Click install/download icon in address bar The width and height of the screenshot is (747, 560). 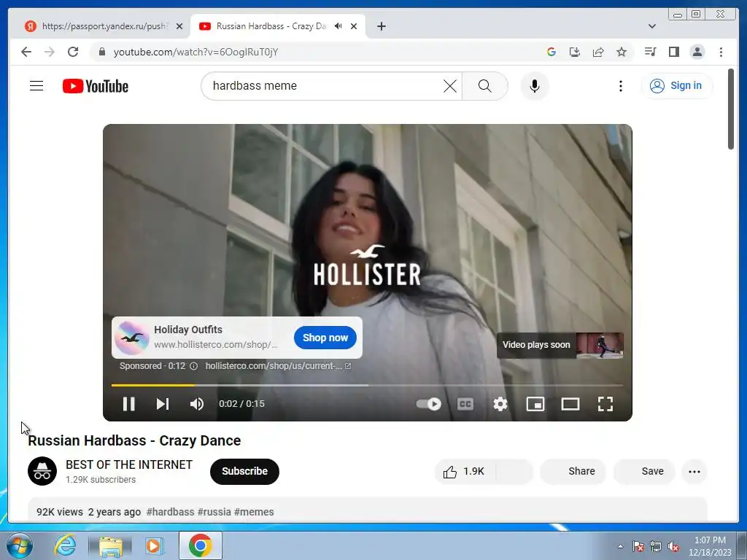pos(575,52)
